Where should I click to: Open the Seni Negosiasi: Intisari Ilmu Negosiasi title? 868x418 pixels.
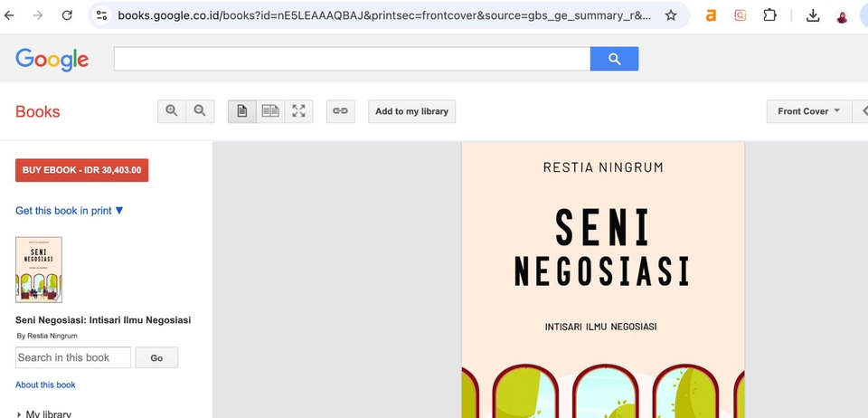click(103, 320)
